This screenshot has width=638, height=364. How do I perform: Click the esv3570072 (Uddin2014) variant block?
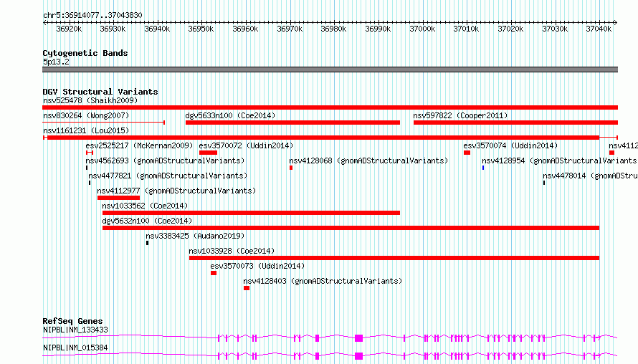208,153
